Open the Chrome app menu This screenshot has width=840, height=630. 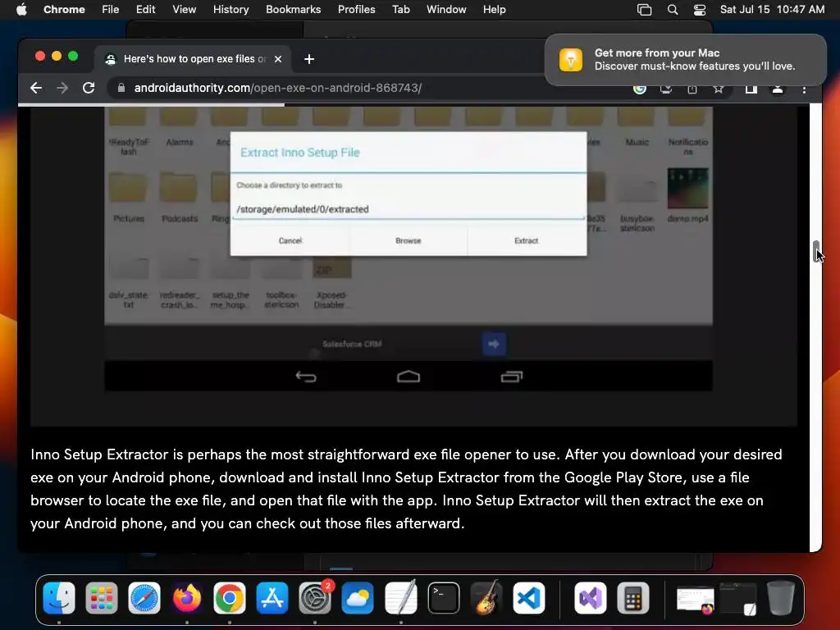point(64,10)
